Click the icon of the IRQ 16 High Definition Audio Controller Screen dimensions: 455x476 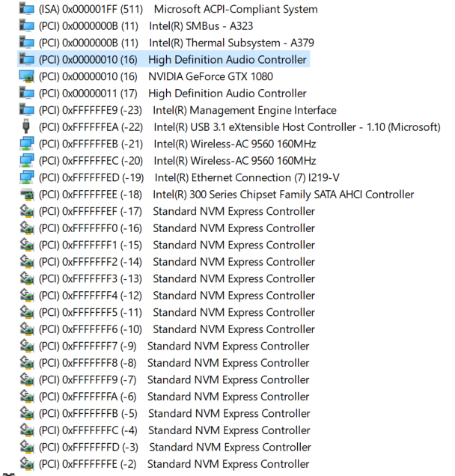[x=26, y=60]
